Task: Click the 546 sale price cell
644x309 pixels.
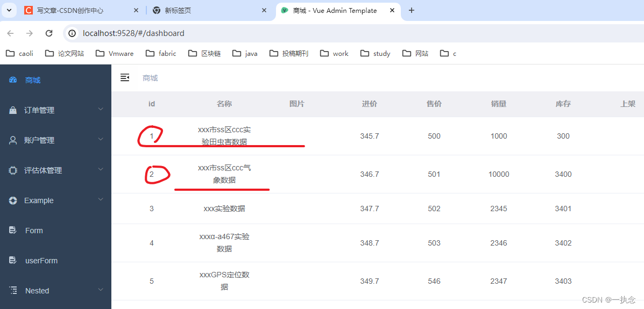Action: tap(434, 281)
